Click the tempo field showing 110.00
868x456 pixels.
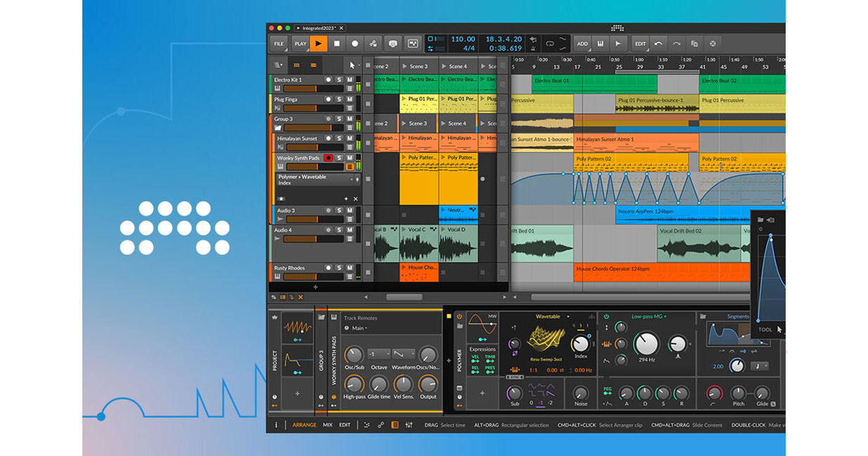[462, 39]
